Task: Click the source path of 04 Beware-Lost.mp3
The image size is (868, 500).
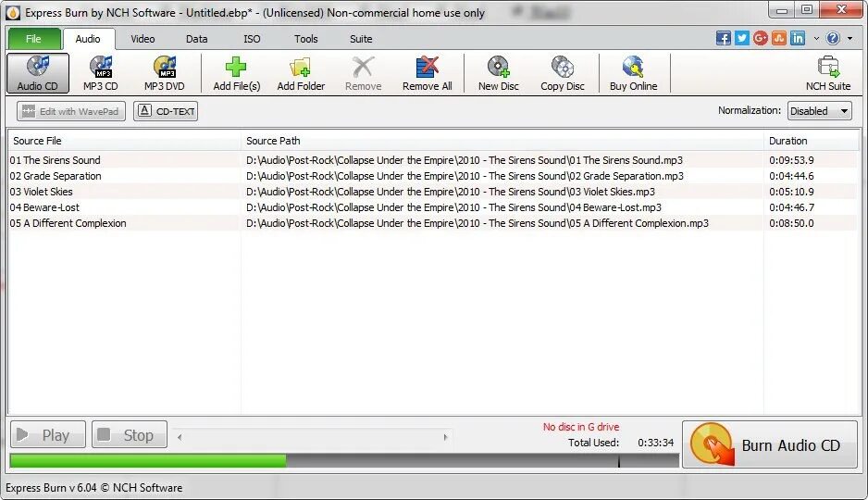Action: click(454, 207)
